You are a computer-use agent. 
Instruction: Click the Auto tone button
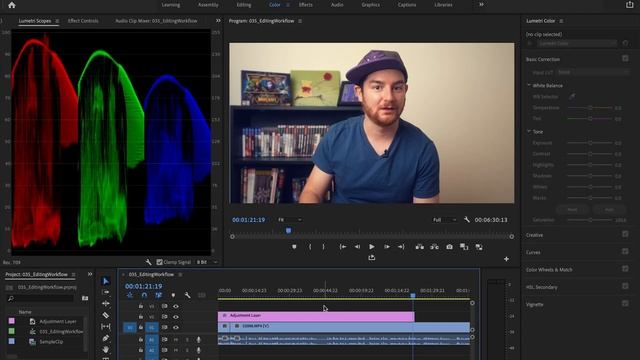609,209
